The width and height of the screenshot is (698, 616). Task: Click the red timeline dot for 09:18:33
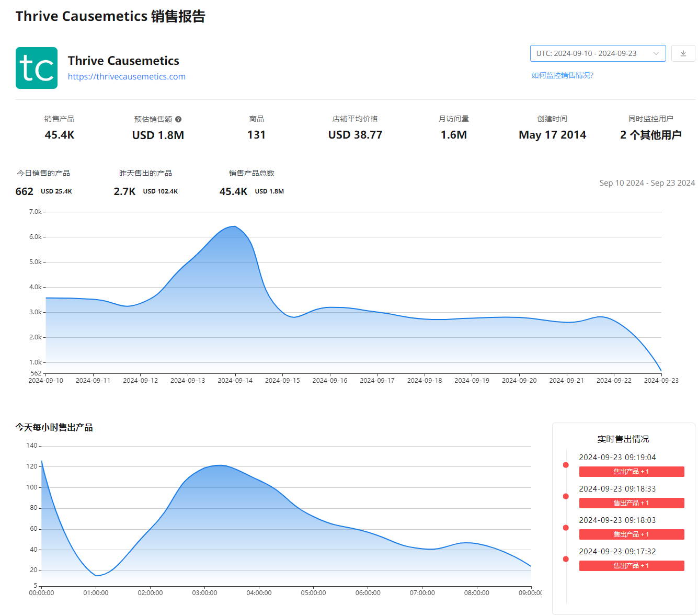pyautogui.click(x=566, y=496)
